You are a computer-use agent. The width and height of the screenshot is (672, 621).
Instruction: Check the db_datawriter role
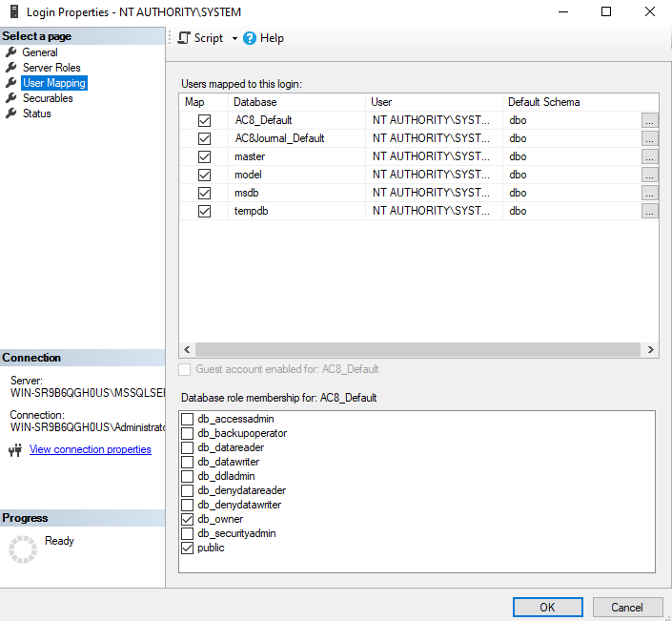(x=187, y=462)
